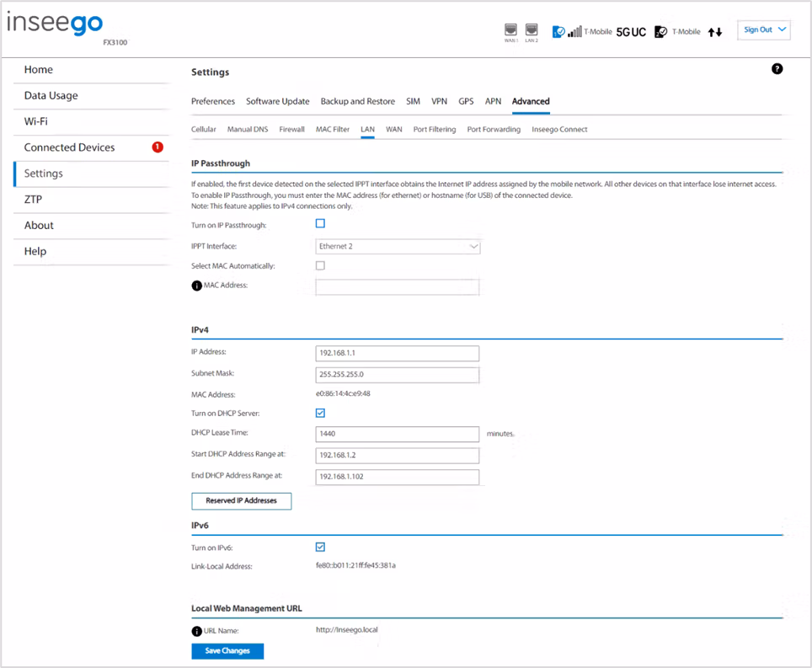Screen dimensions: 812x668
Task: Open the MAC Filter sub-tab
Action: click(333, 130)
